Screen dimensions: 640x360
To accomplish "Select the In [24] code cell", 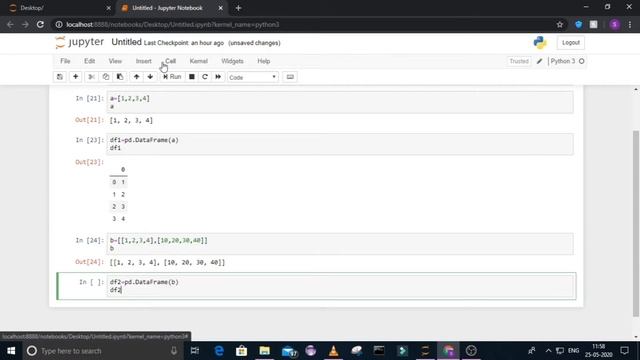I will (x=340, y=244).
